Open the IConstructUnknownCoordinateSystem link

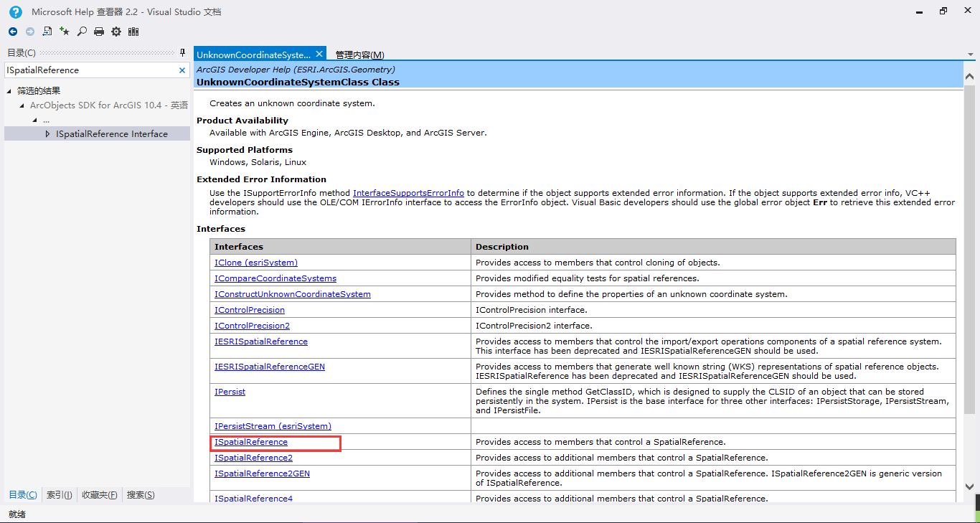click(x=293, y=294)
